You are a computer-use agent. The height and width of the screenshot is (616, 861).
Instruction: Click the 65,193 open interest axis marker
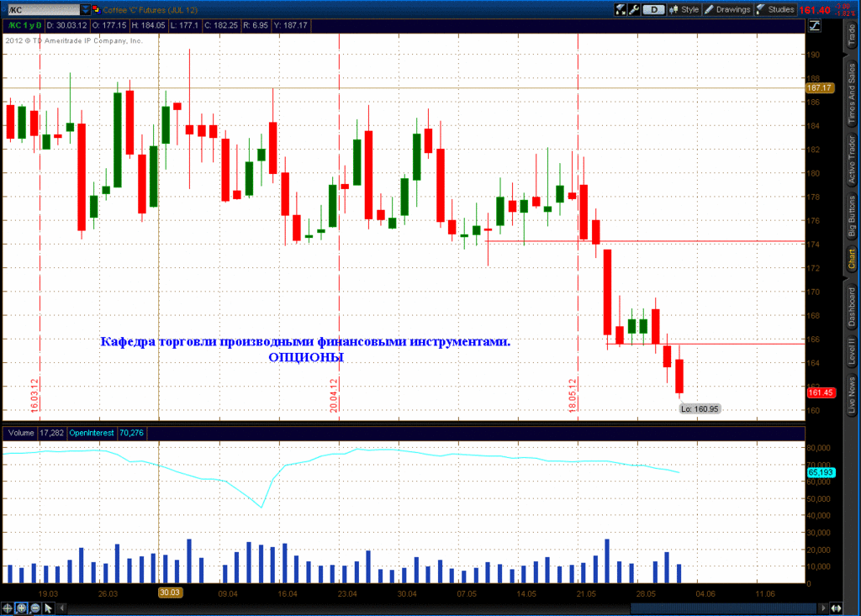(x=821, y=472)
